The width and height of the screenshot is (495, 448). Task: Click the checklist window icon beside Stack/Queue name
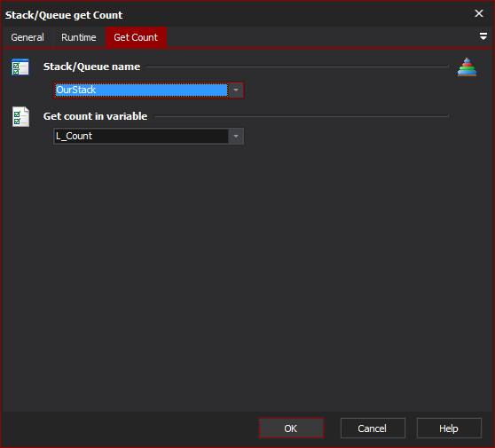click(x=20, y=67)
